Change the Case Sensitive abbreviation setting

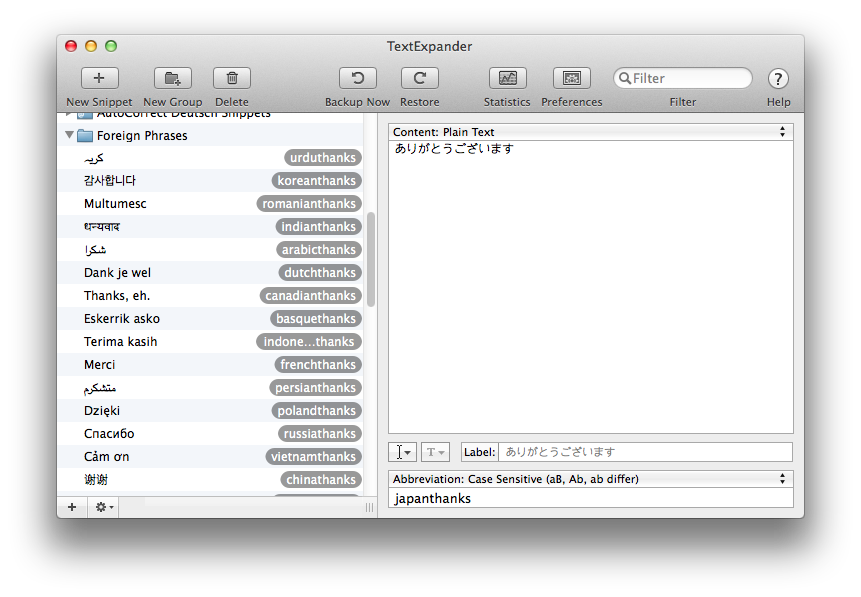[x=590, y=479]
